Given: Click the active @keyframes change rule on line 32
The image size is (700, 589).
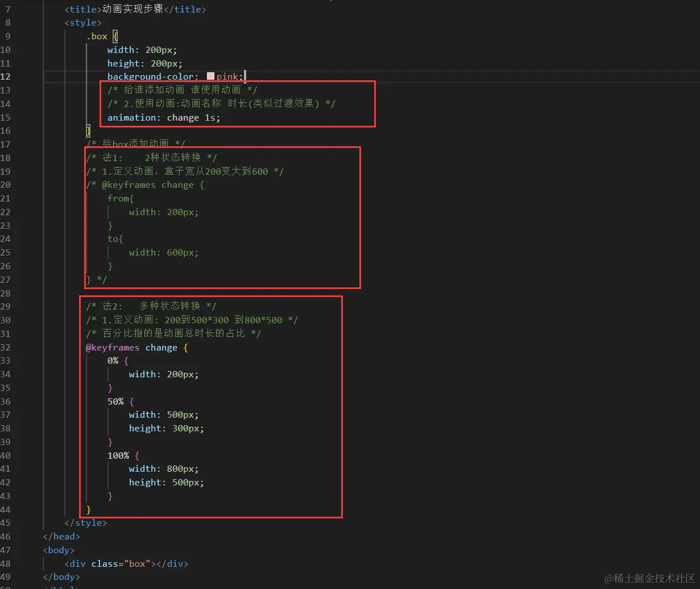Looking at the screenshot, I should [137, 348].
